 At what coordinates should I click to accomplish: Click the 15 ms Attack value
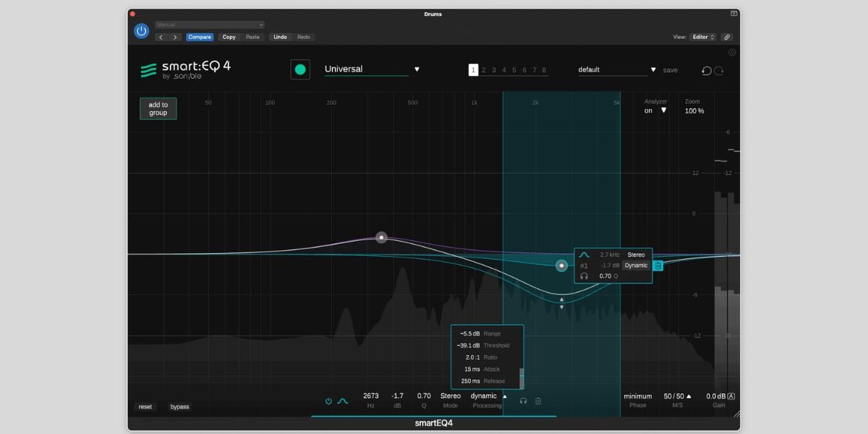(x=472, y=369)
